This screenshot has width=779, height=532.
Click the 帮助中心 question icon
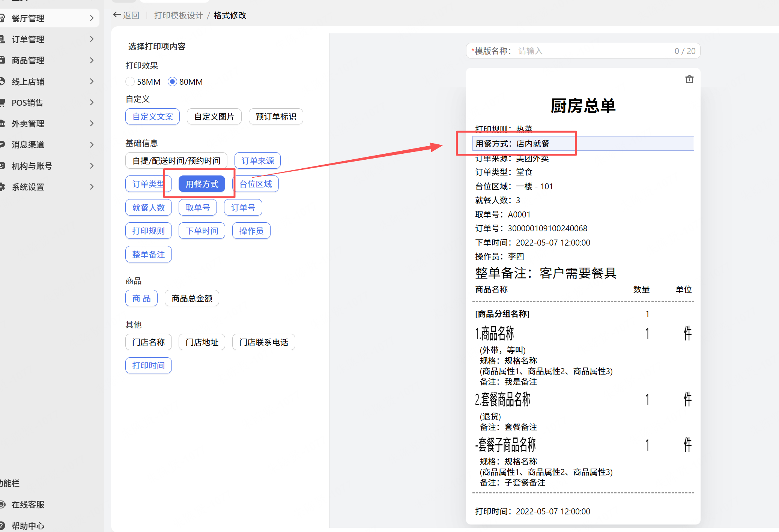click(2, 526)
